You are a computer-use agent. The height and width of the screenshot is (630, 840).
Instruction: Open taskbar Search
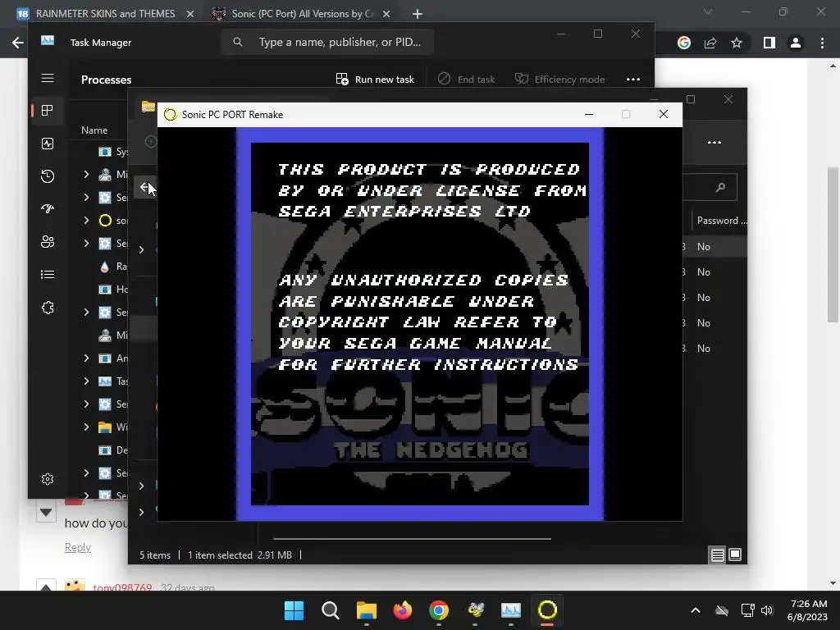tap(330, 610)
